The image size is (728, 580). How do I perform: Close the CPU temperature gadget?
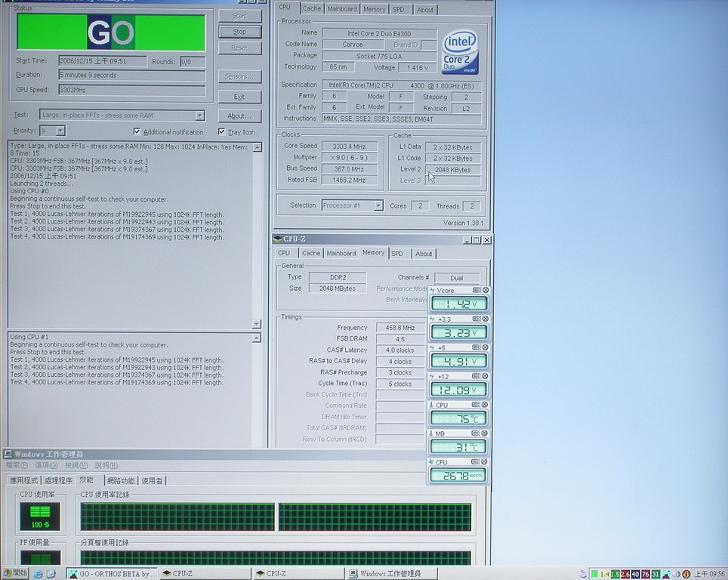pyautogui.click(x=484, y=405)
